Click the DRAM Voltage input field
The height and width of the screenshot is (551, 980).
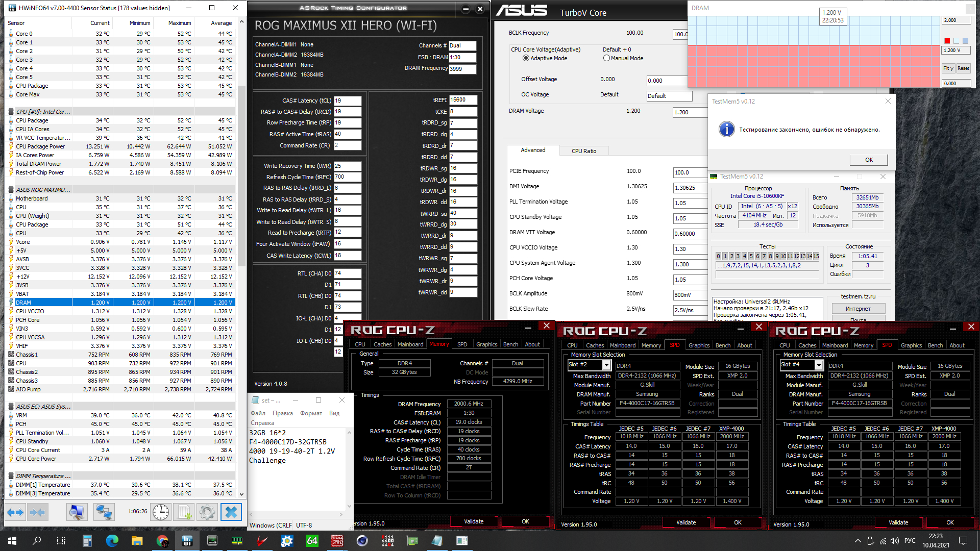pyautogui.click(x=689, y=112)
